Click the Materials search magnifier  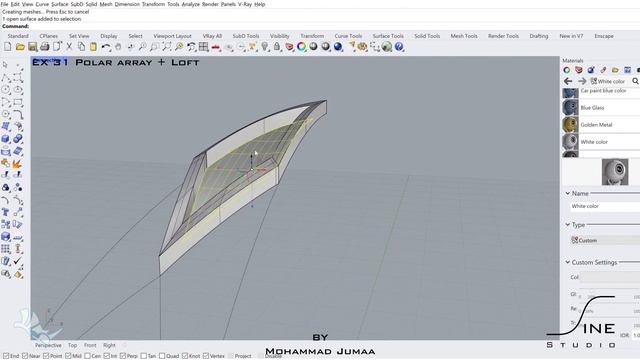click(x=635, y=81)
